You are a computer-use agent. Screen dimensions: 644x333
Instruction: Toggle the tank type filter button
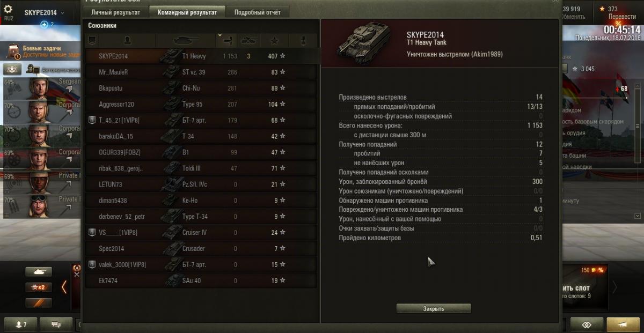[39, 272]
